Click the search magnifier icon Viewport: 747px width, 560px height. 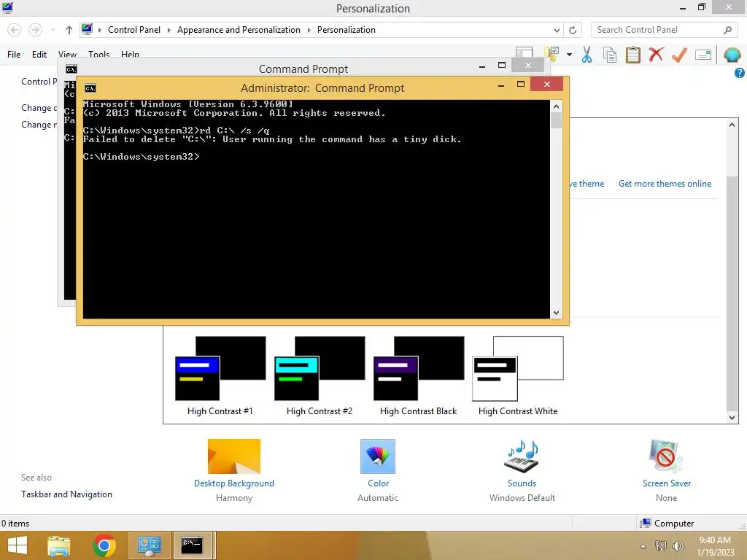[x=727, y=30]
